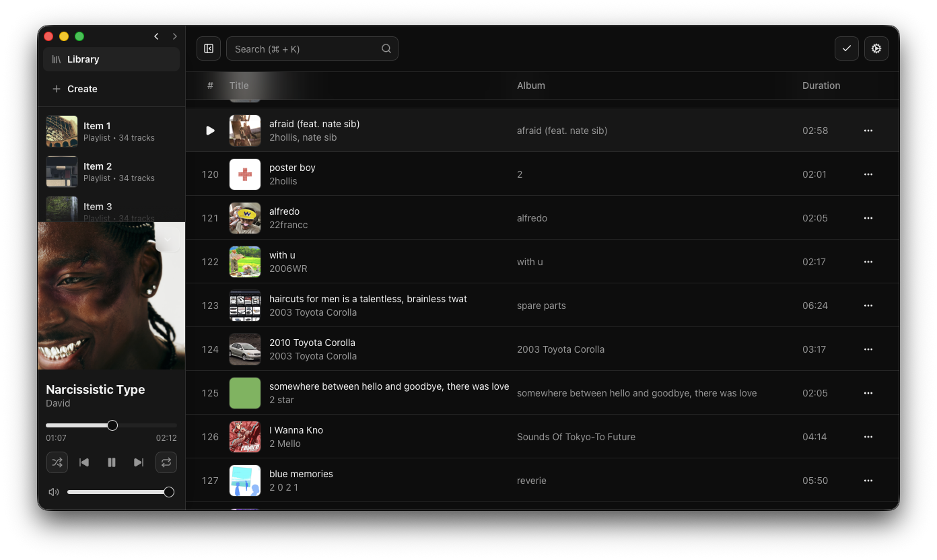The width and height of the screenshot is (937, 560).
Task: Pause the current track
Action: 112,462
